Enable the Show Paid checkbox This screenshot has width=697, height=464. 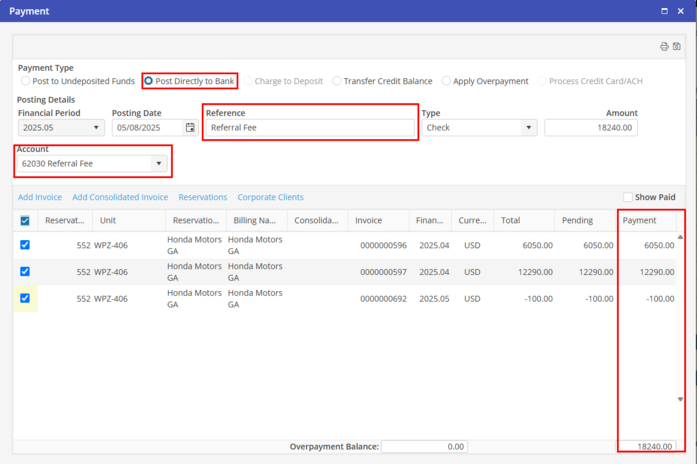628,197
